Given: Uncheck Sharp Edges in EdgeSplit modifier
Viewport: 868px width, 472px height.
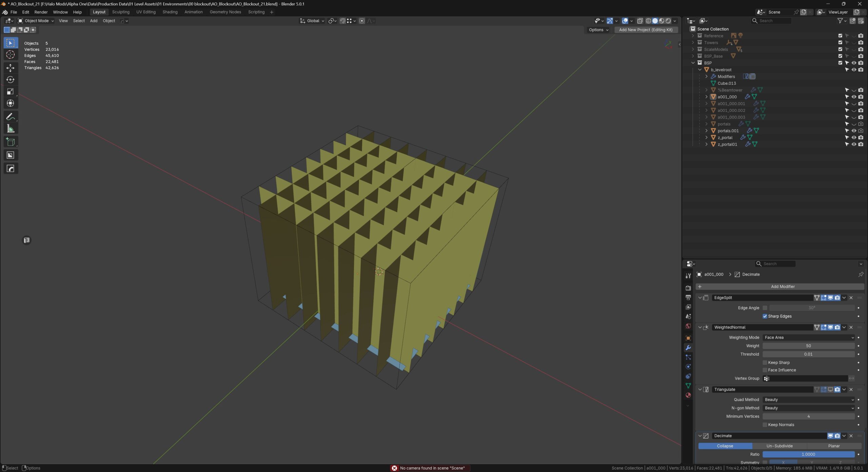Looking at the screenshot, I should [x=765, y=316].
